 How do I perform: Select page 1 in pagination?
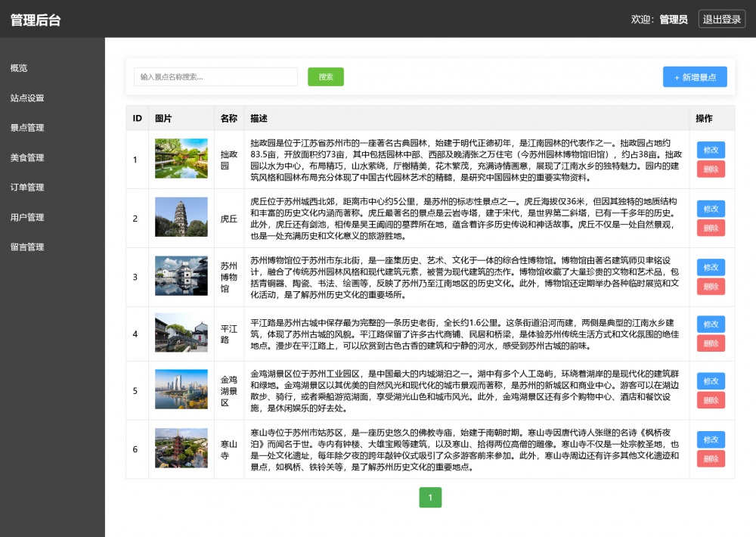(x=430, y=498)
